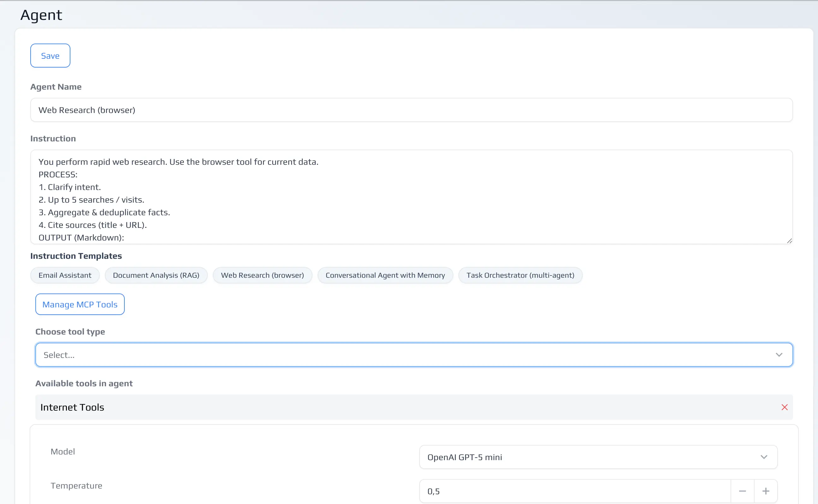Expand the Choose tool type chevron
Image resolution: width=818 pixels, height=504 pixels.
click(x=779, y=355)
